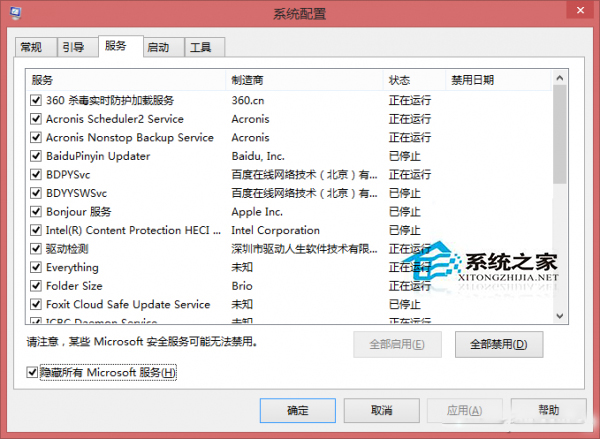Viewport: 600px width, 439px height.
Task: Click the 已停止 status of BaiduPinyin Updater
Action: [405, 156]
